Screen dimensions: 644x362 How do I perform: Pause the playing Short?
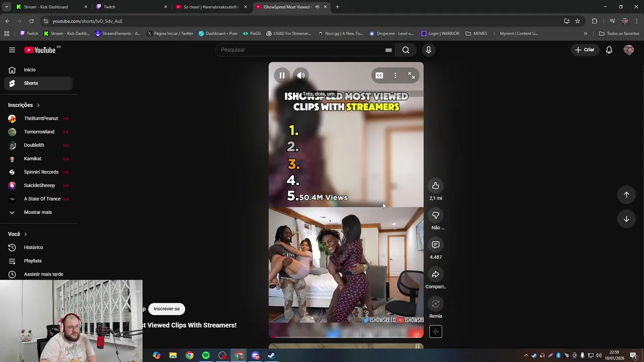(x=282, y=75)
